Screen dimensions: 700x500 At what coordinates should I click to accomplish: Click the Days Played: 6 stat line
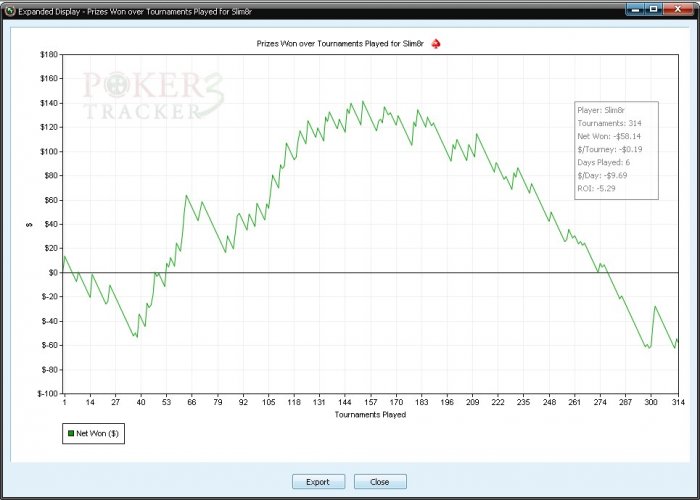[603, 162]
